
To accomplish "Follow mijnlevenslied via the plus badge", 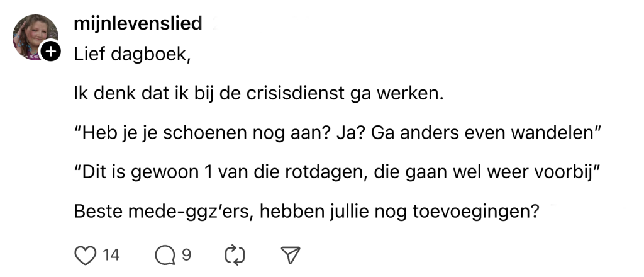I will click(x=50, y=53).
